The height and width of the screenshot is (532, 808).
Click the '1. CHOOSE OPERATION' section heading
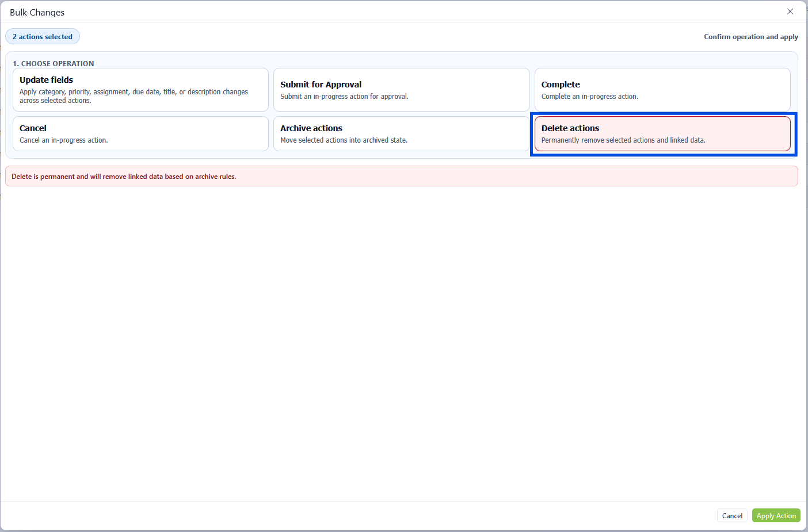tap(54, 64)
